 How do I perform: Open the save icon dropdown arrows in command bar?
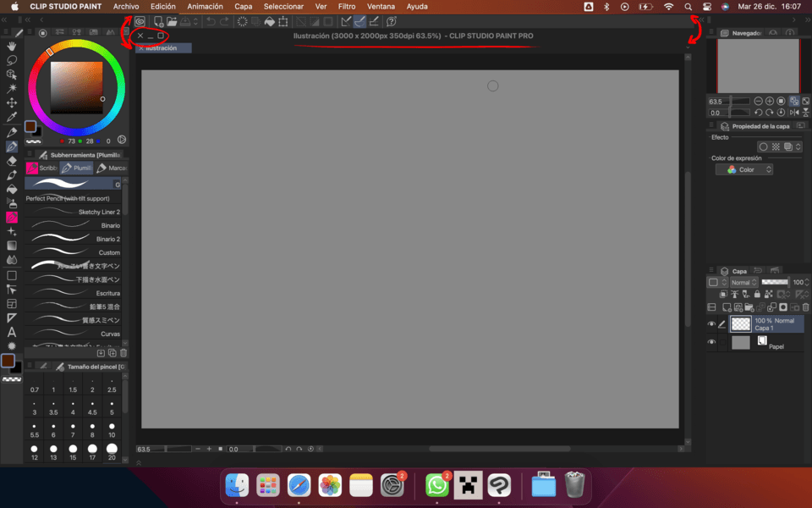point(195,21)
